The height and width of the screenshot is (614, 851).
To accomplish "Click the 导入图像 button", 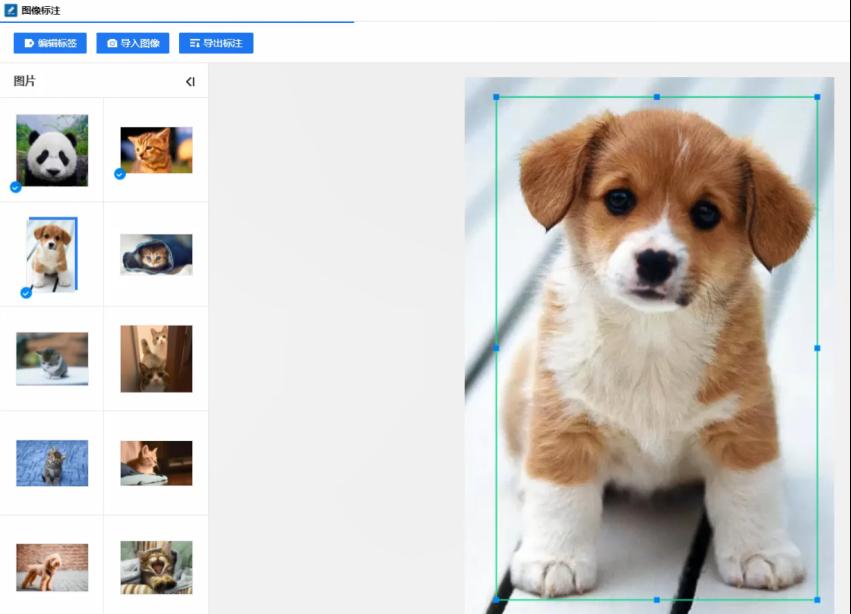I will point(132,43).
